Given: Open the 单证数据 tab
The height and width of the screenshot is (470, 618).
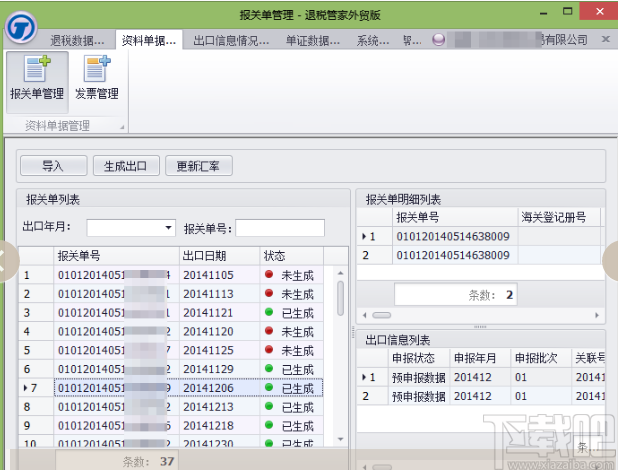Looking at the screenshot, I should coord(313,40).
